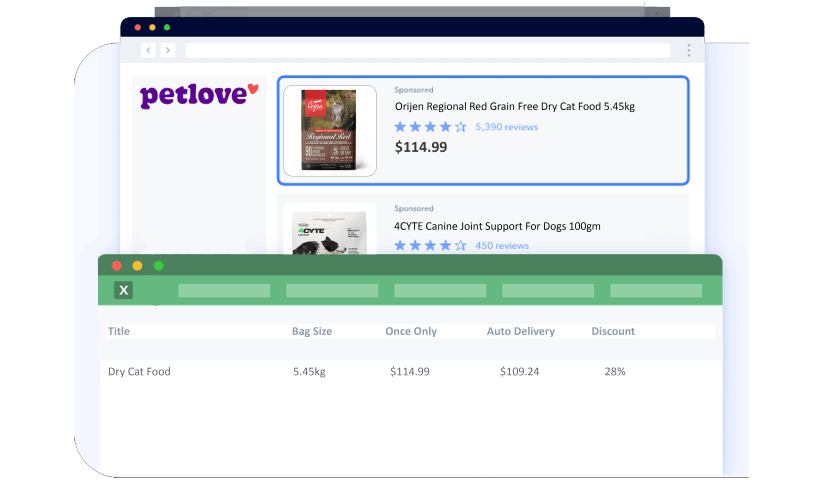Click the browser forward arrow button

167,50
